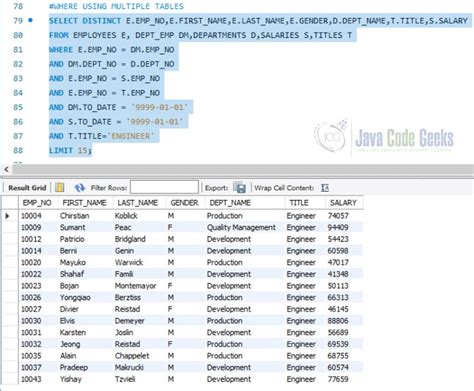The height and width of the screenshot is (391, 474).
Task: Click the first name cell Jeong
Action: click(x=70, y=344)
